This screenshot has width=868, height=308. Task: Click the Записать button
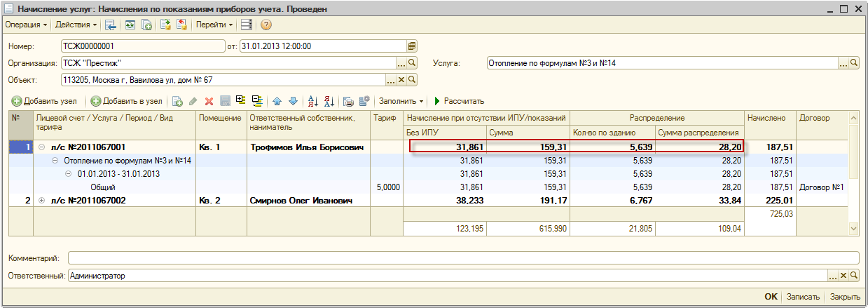pyautogui.click(x=803, y=297)
